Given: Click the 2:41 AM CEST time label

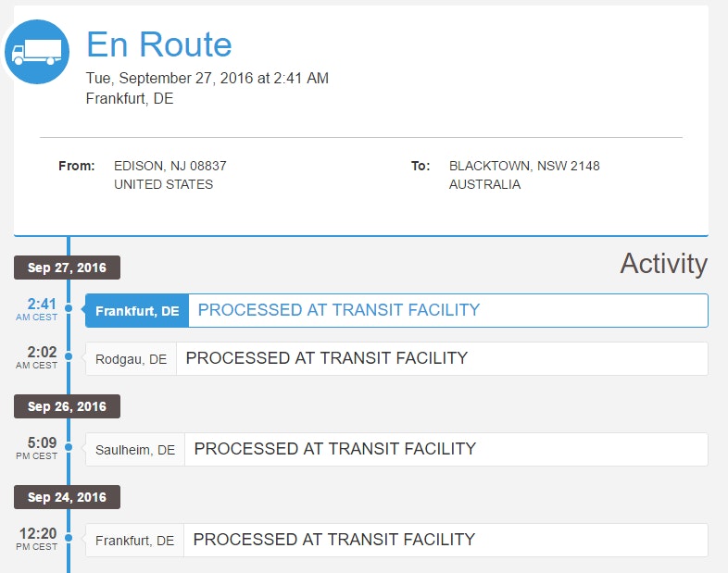Looking at the screenshot, I should click(x=42, y=309).
